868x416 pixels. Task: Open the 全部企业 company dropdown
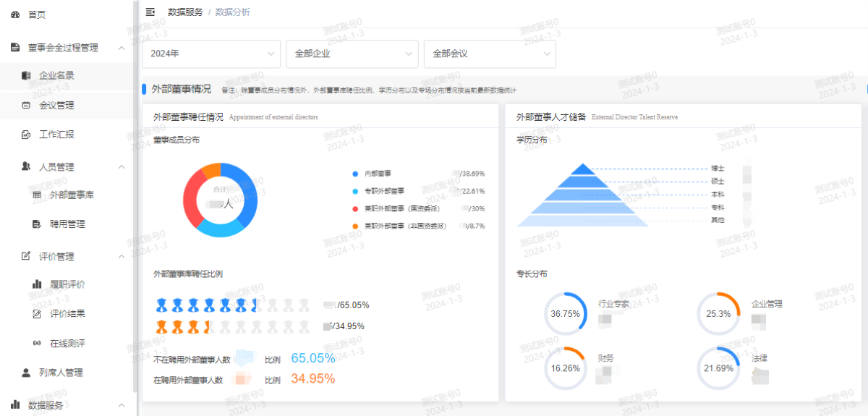(352, 54)
